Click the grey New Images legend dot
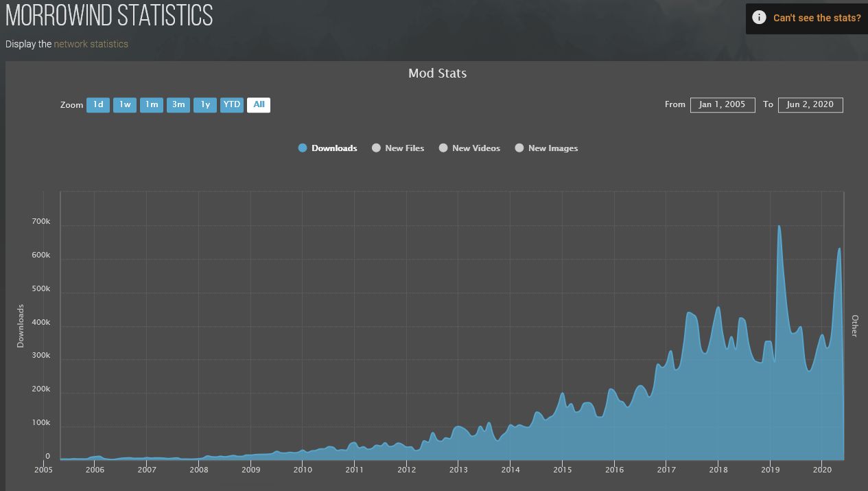This screenshot has width=868, height=491. tap(519, 148)
